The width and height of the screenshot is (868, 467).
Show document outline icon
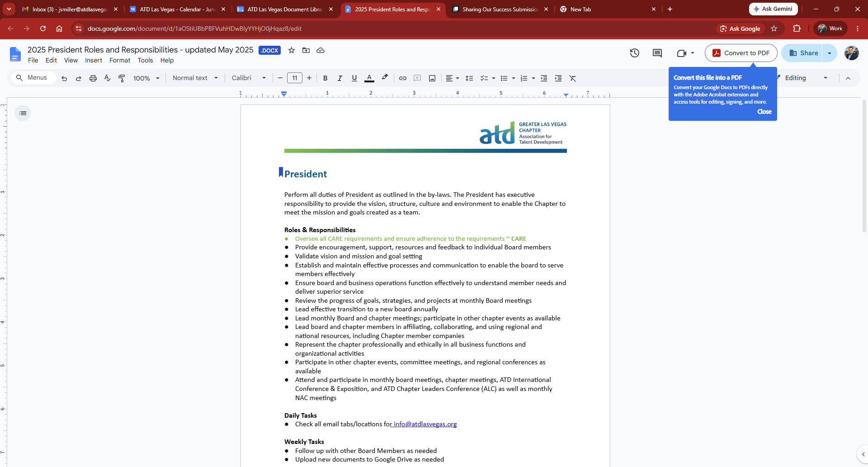[23, 113]
